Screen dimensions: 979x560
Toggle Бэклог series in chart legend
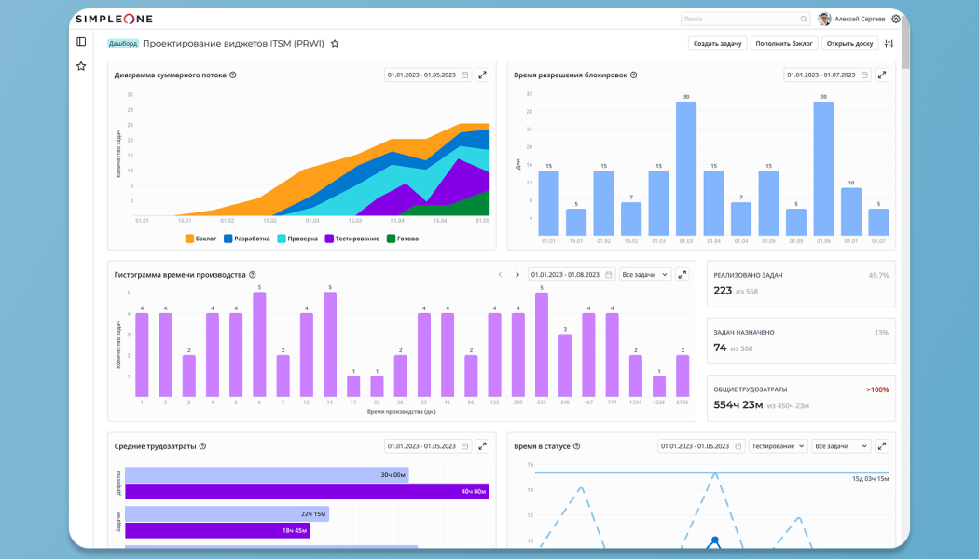tap(201, 239)
